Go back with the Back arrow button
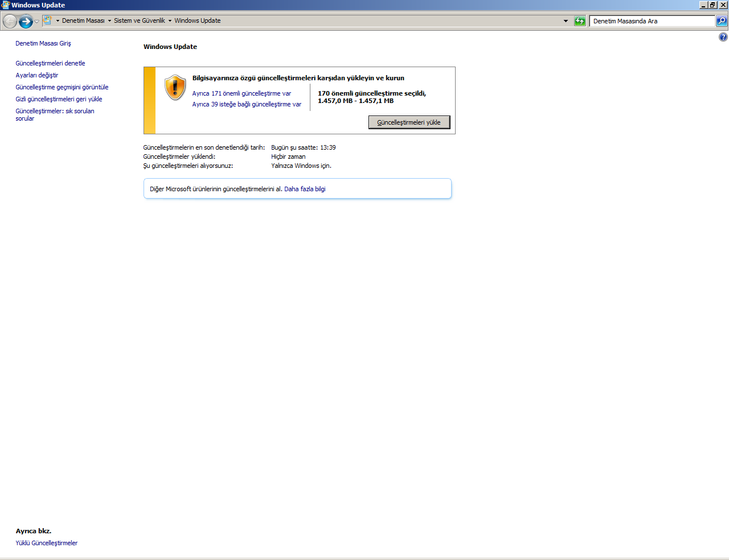 pyautogui.click(x=10, y=22)
